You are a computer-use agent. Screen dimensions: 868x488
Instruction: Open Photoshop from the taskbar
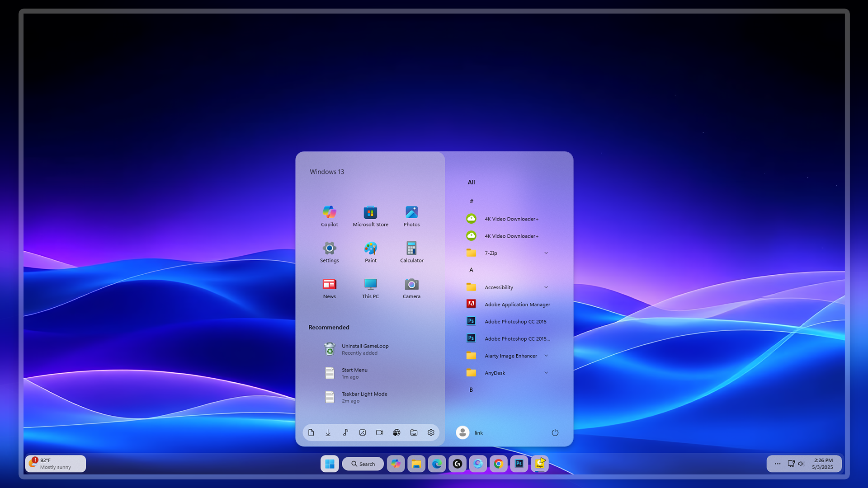coord(519,464)
